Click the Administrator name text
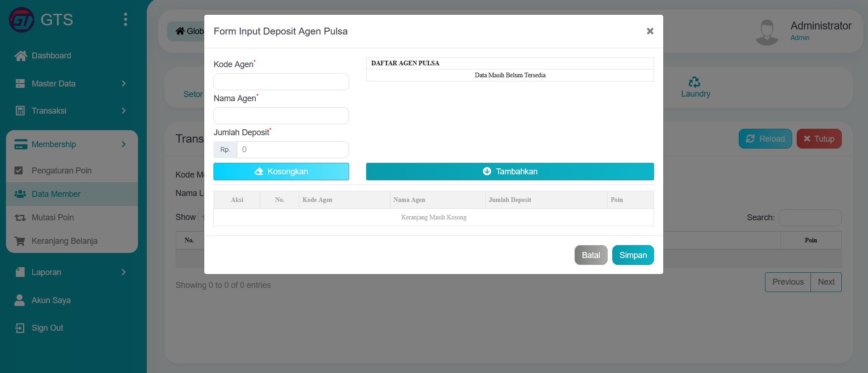 point(821,26)
